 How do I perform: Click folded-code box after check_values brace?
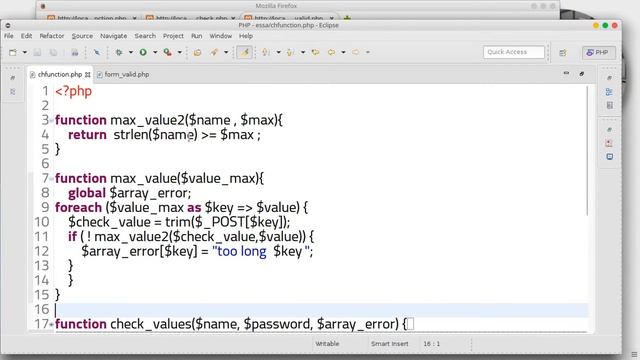[411, 324]
